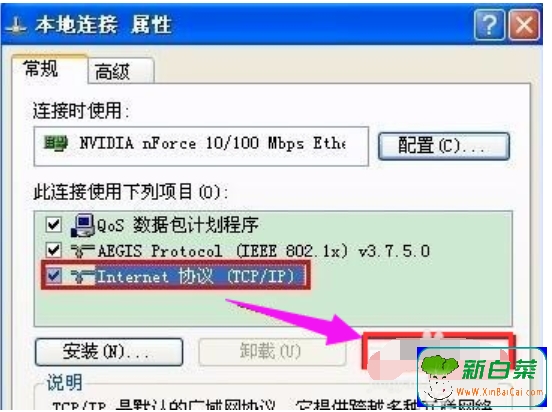
Task: Click the AEGIS Protocol network icon
Action: coord(83,251)
